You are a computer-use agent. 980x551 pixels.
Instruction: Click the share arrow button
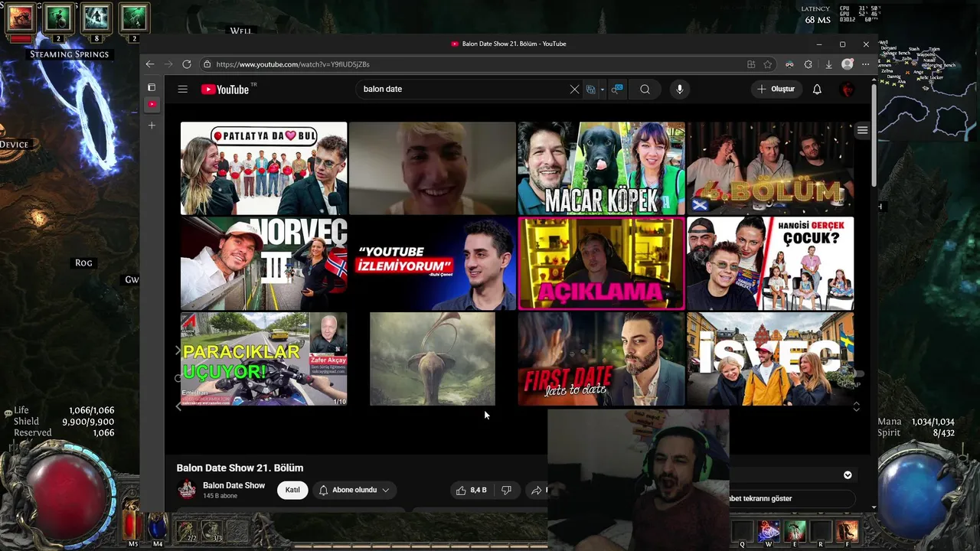[x=537, y=490]
